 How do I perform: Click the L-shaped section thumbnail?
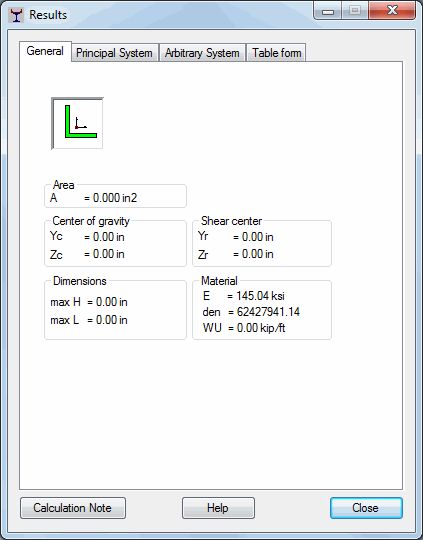[x=77, y=123]
